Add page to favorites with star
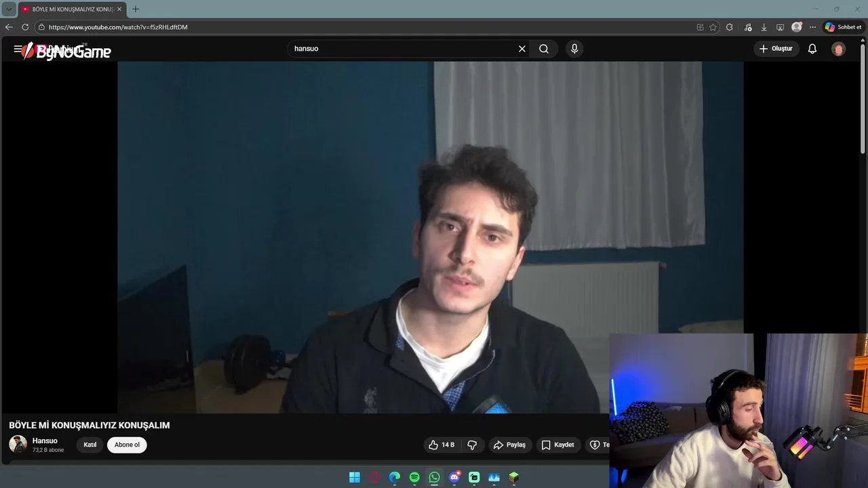 [x=713, y=27]
